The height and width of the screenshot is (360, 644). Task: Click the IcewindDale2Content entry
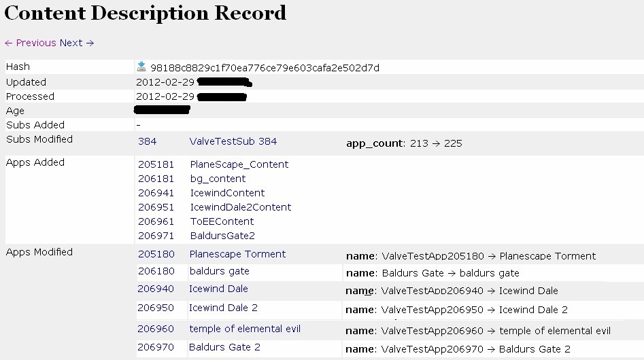[240, 207]
